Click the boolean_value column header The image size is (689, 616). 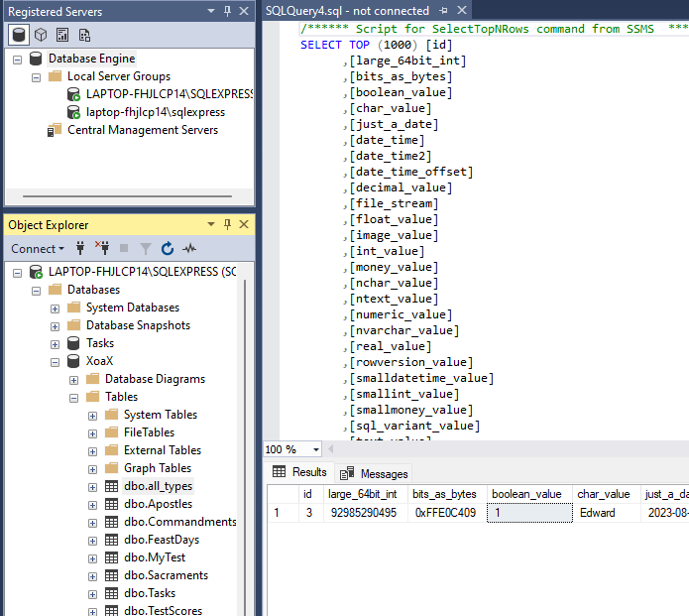click(529, 494)
